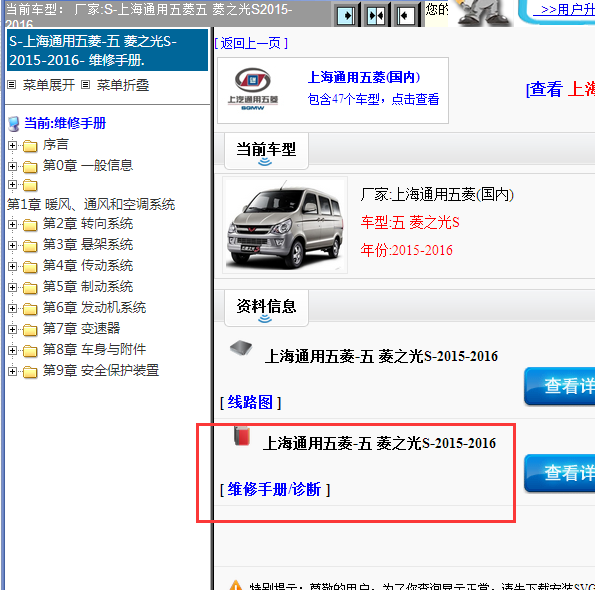Viewport: 595px width, 590px height.
Task: Click the folder icon for 序言
Action: (x=30, y=146)
